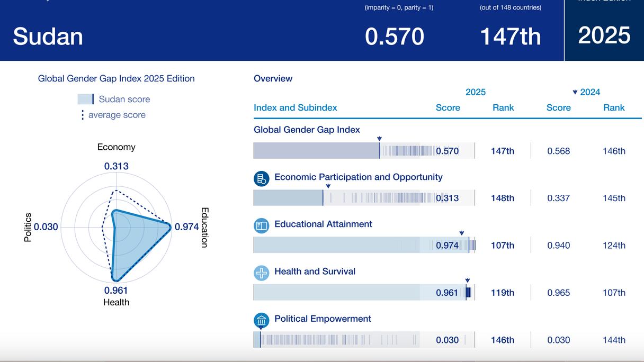Click the triangle marker above Health and Survival bar
This screenshot has height=362, width=644.
467,280
